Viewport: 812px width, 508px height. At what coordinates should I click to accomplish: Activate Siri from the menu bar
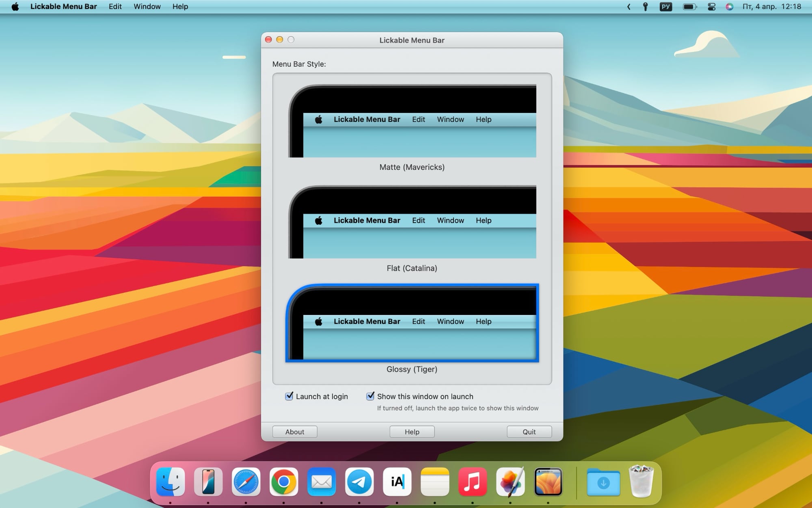(x=730, y=7)
